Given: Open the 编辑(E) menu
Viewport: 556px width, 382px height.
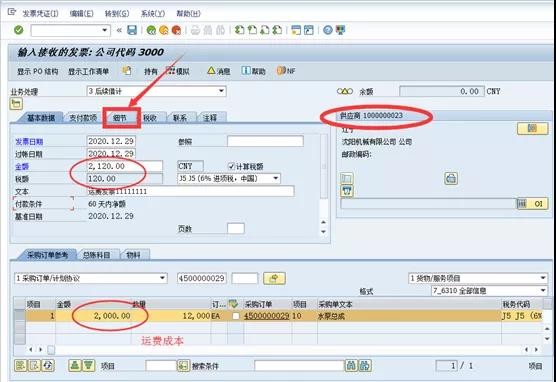Looking at the screenshot, I should coord(82,13).
